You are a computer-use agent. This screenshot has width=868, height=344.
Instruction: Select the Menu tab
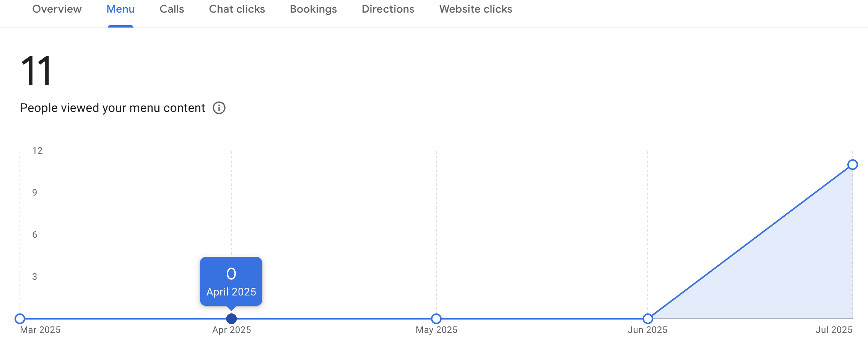pyautogui.click(x=120, y=9)
